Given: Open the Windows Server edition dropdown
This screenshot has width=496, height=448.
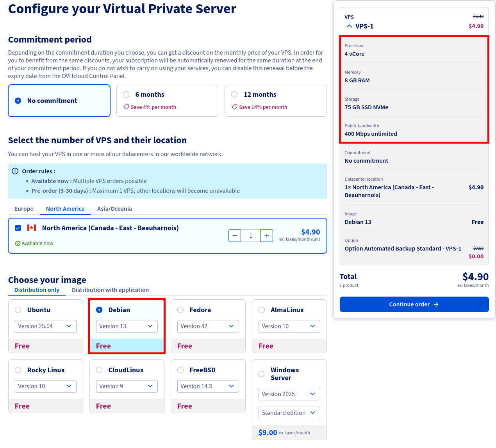Looking at the screenshot, I should (289, 412).
